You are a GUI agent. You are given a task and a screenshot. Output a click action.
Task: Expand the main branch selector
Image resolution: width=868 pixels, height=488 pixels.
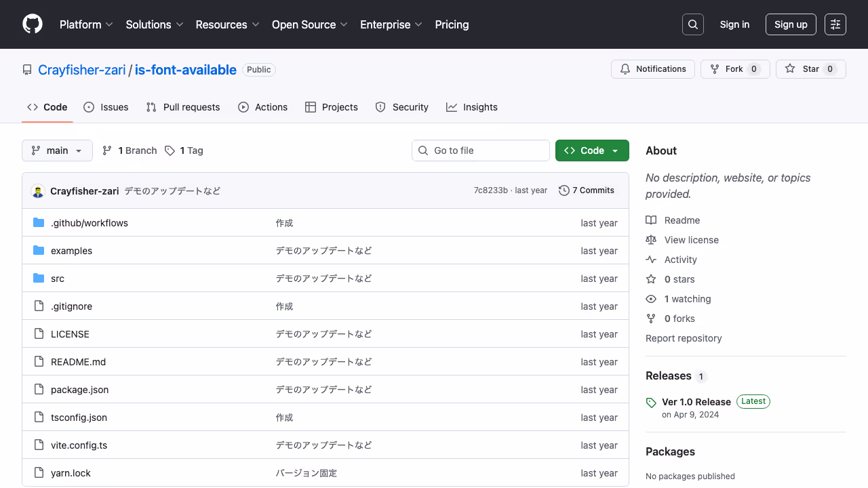57,150
